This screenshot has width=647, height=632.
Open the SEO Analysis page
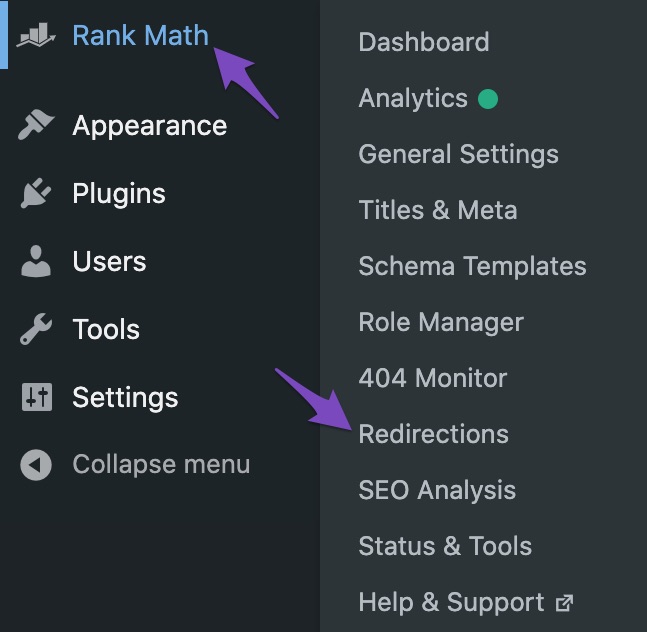[437, 491]
